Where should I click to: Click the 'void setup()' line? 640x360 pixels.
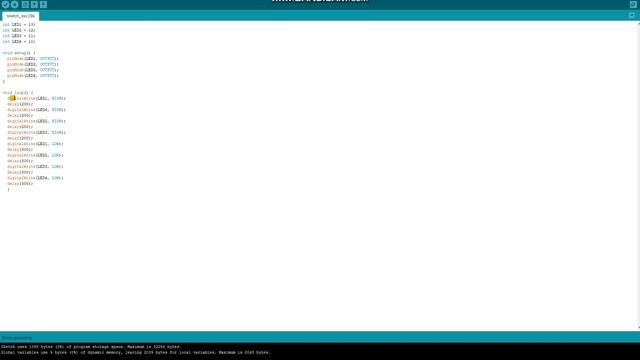click(x=19, y=53)
